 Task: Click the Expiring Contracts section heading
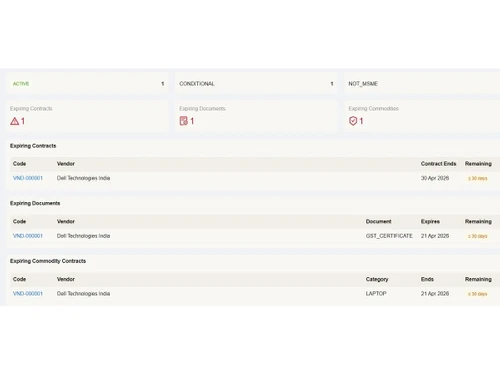click(x=33, y=146)
